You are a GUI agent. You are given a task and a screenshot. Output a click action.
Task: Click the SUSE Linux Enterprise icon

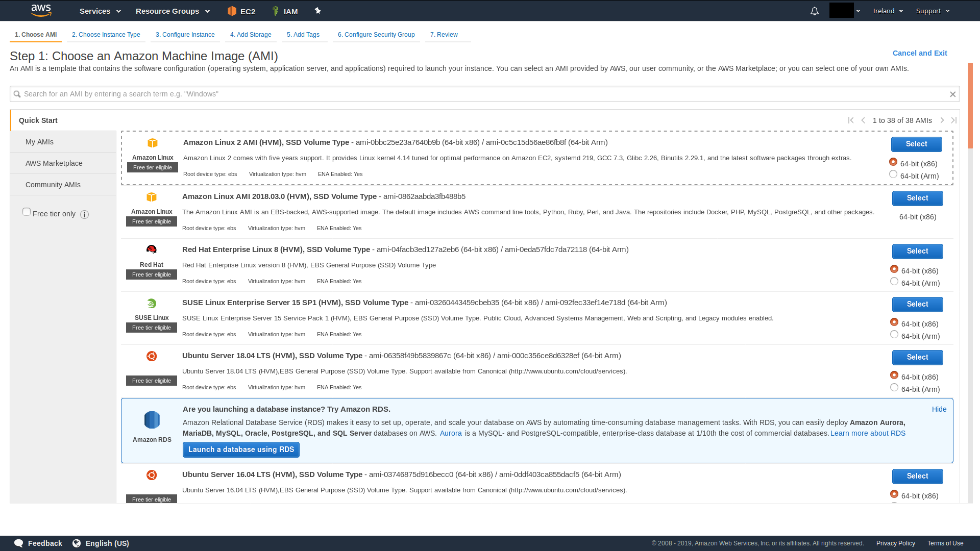(x=152, y=304)
